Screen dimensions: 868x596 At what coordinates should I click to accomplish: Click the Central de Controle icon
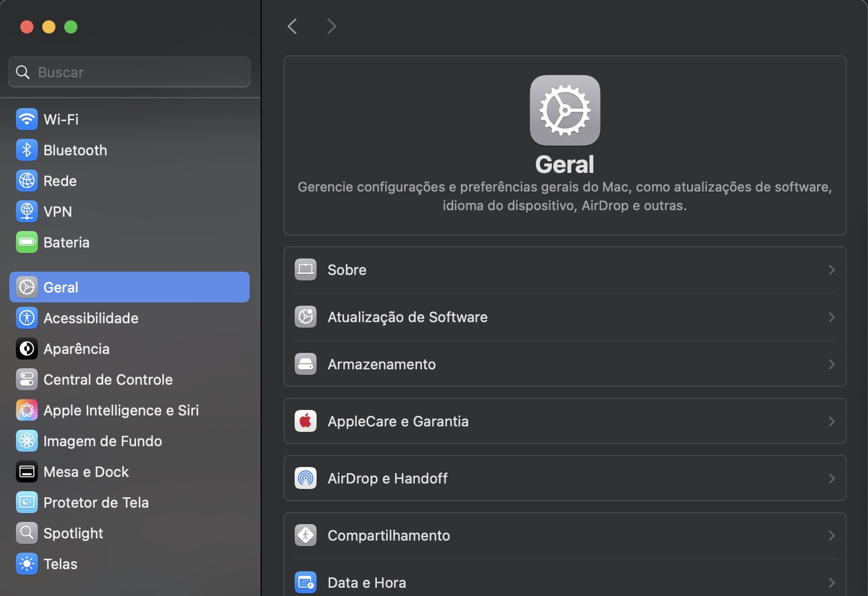click(27, 379)
